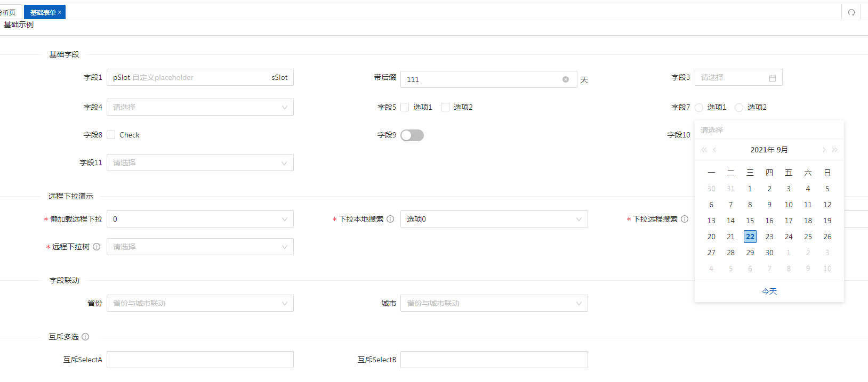Select date 26 in the calendar

point(827,237)
